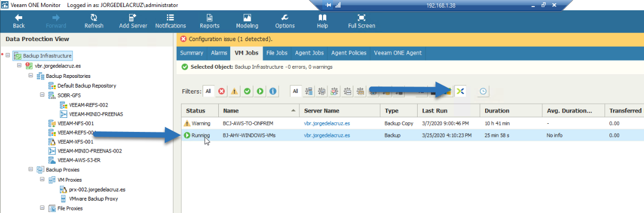The height and width of the screenshot is (213, 644).
Task: Click the Last Run time 3/25/2020 4:10:23 PM
Action: click(x=447, y=135)
